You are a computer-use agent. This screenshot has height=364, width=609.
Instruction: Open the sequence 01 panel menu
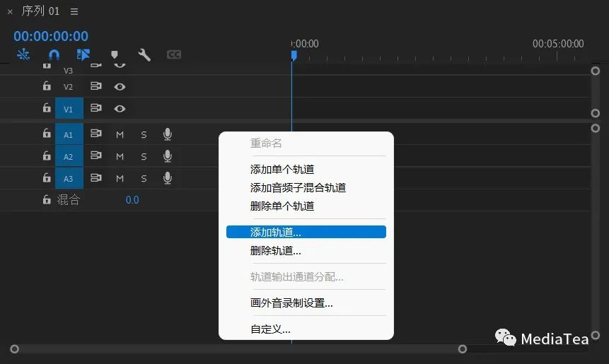[x=74, y=11]
